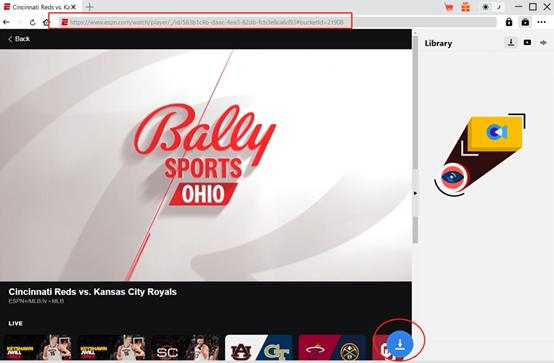Go back with the Back link
Screen dimensions: 554x363
pyautogui.click(x=19, y=39)
